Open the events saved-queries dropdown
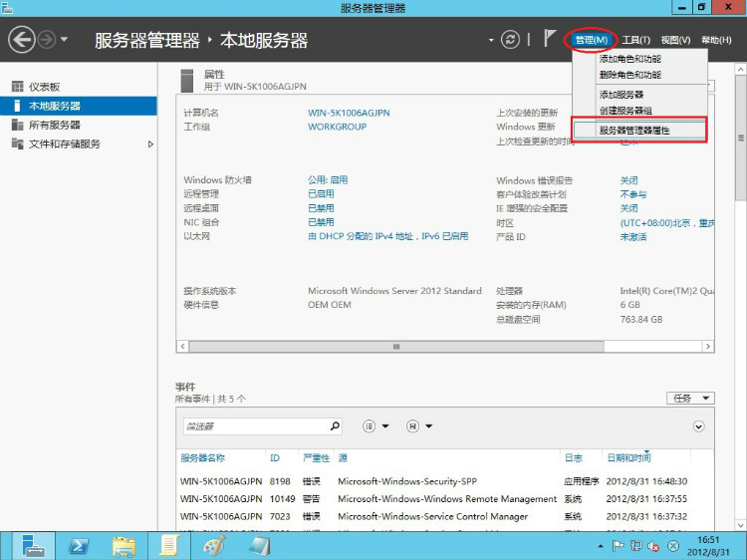Screen dimensions: 747x560 [418, 426]
